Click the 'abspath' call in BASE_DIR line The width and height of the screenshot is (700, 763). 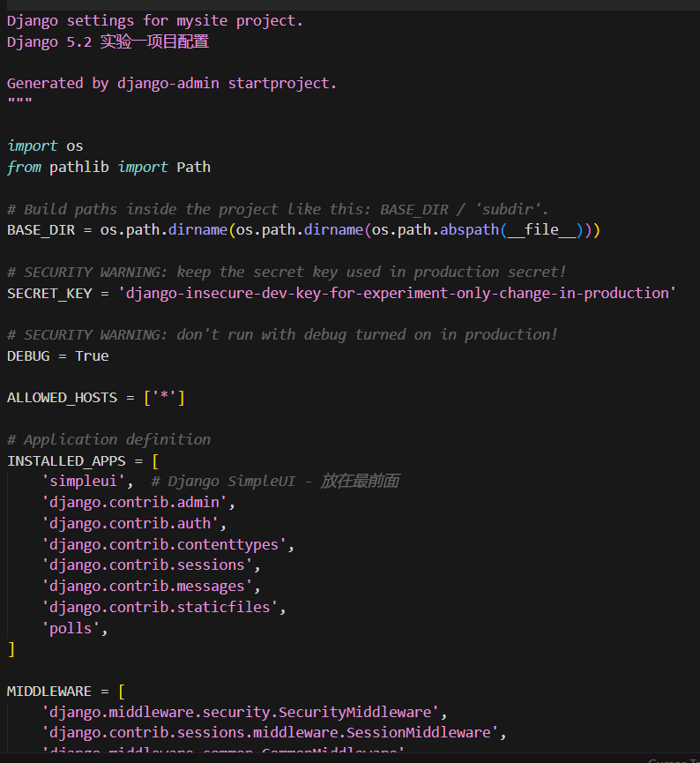[469, 229]
